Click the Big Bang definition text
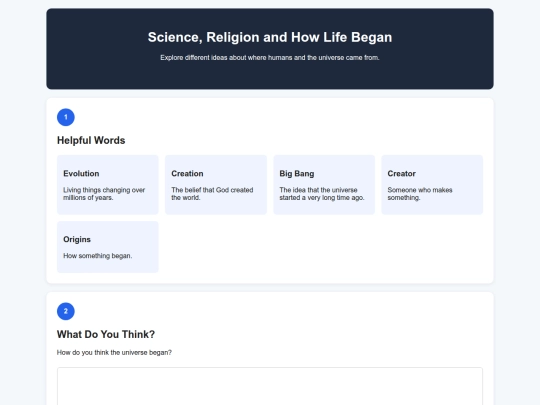The height and width of the screenshot is (405, 540). point(322,194)
